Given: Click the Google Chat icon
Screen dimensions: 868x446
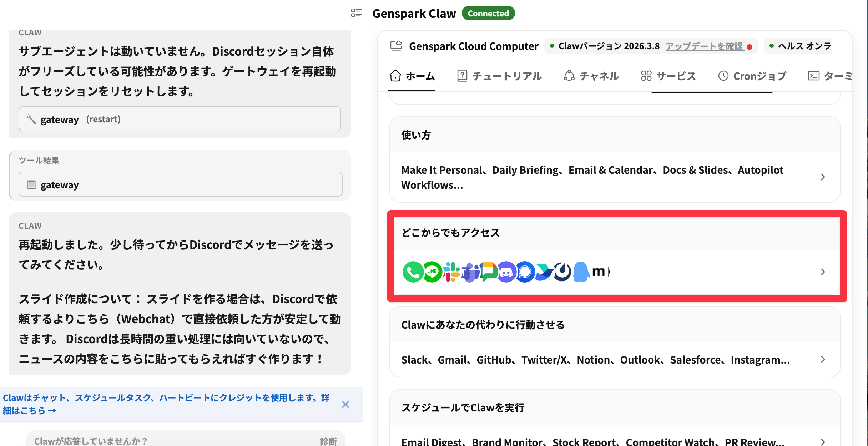Looking at the screenshot, I should point(488,272).
